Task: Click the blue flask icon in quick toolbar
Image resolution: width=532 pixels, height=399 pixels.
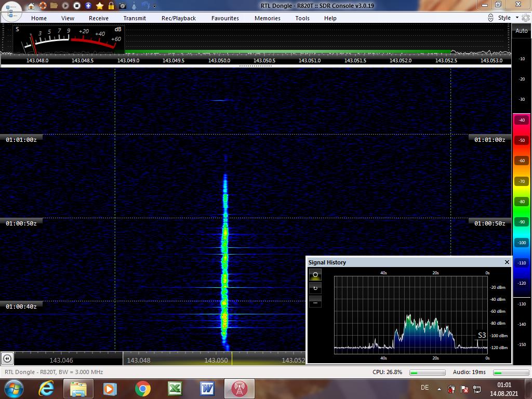Action: [134, 6]
